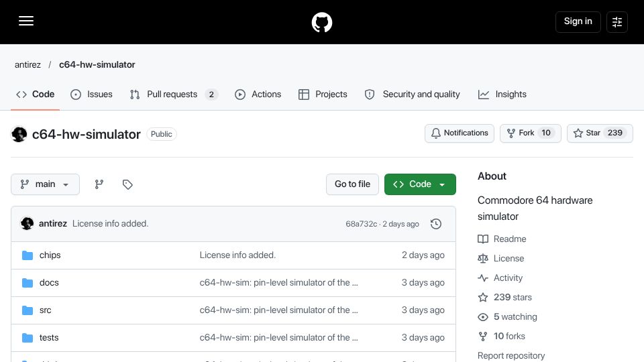
Task: Open Security and quality tab
Action: [413, 95]
